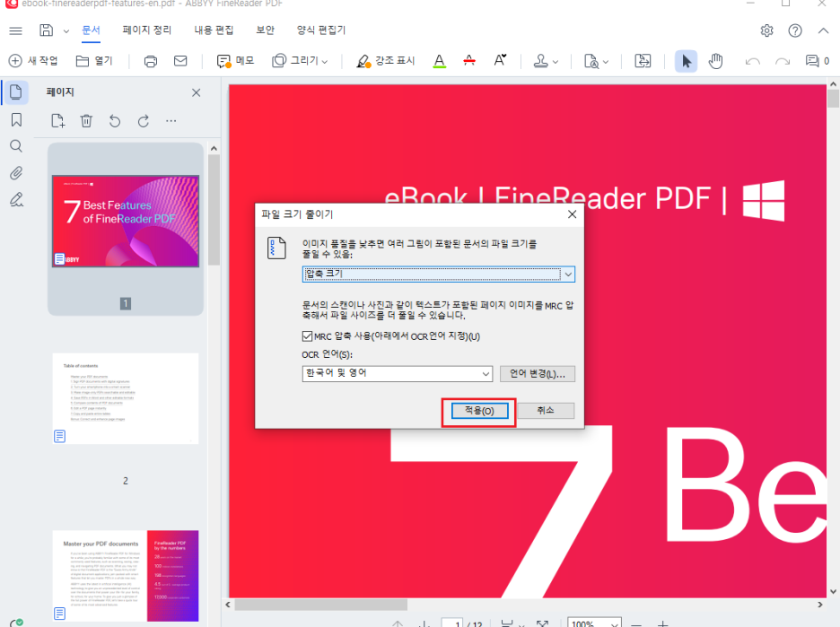Select the arrow pointer tool

click(x=686, y=61)
